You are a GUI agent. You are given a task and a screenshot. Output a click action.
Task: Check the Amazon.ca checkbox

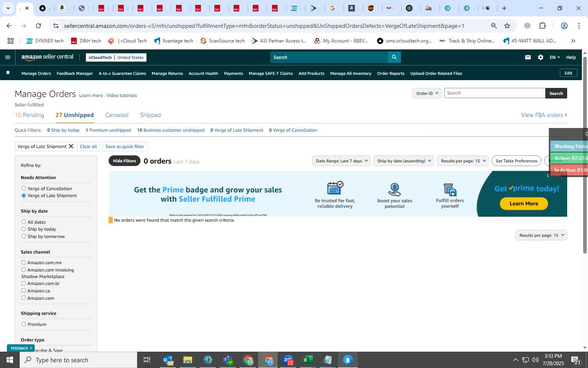click(x=24, y=291)
